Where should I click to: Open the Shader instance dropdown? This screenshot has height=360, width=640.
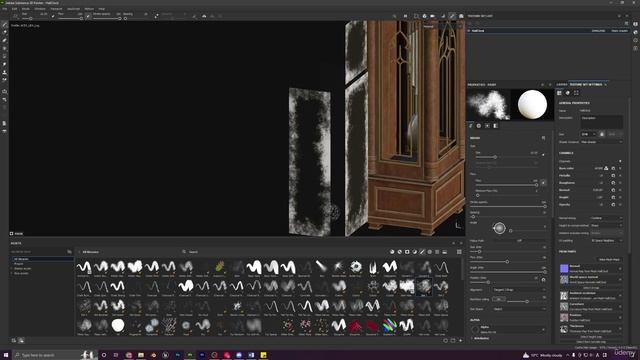point(601,142)
